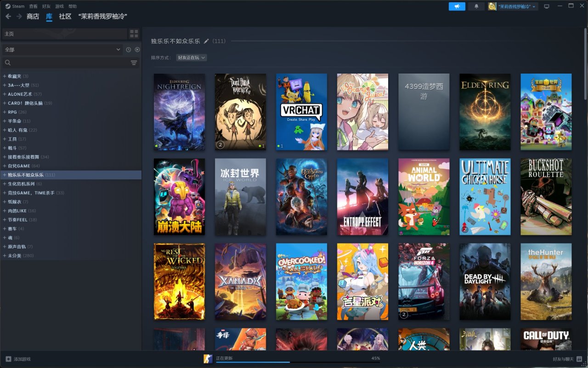Open the 查看 menu
Screen dimensions: 588x368
click(33, 6)
